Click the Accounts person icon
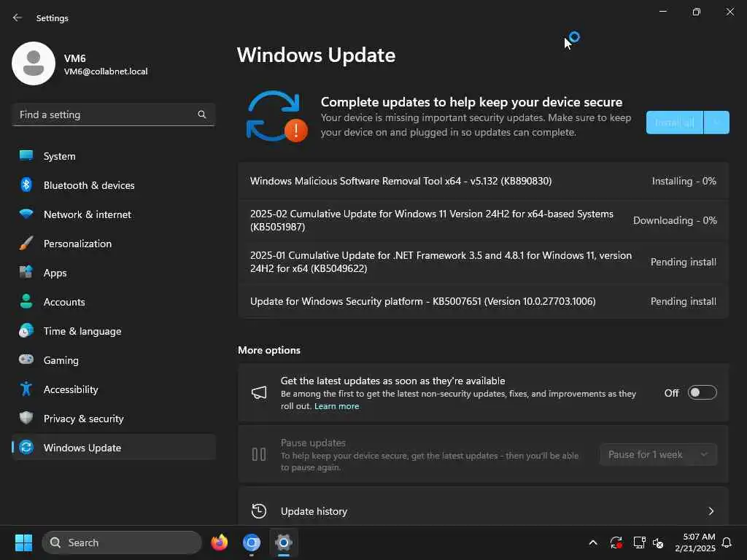747x560 pixels. [26, 301]
